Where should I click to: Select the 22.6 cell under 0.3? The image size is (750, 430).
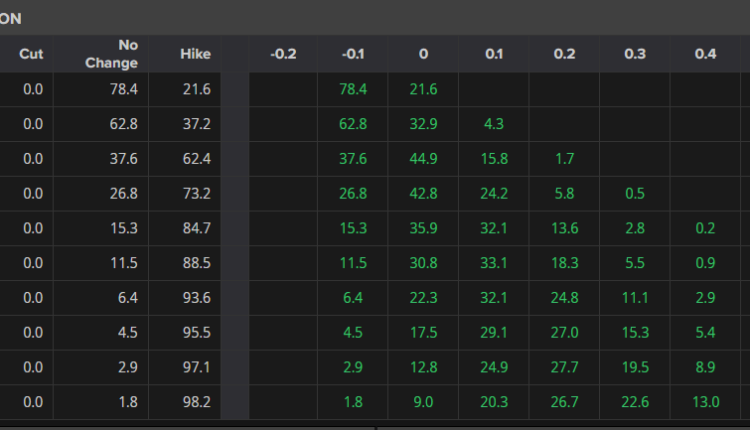pyautogui.click(x=635, y=402)
